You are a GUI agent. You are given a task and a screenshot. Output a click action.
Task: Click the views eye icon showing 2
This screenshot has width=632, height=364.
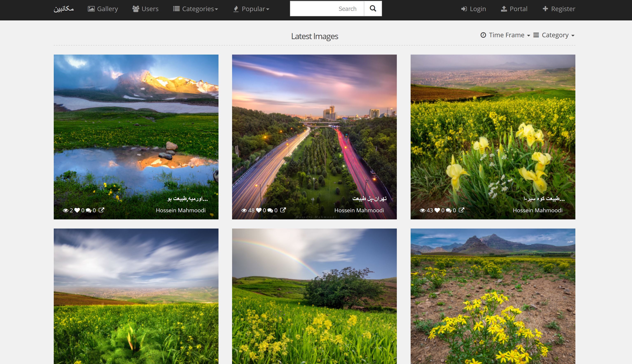(x=65, y=210)
